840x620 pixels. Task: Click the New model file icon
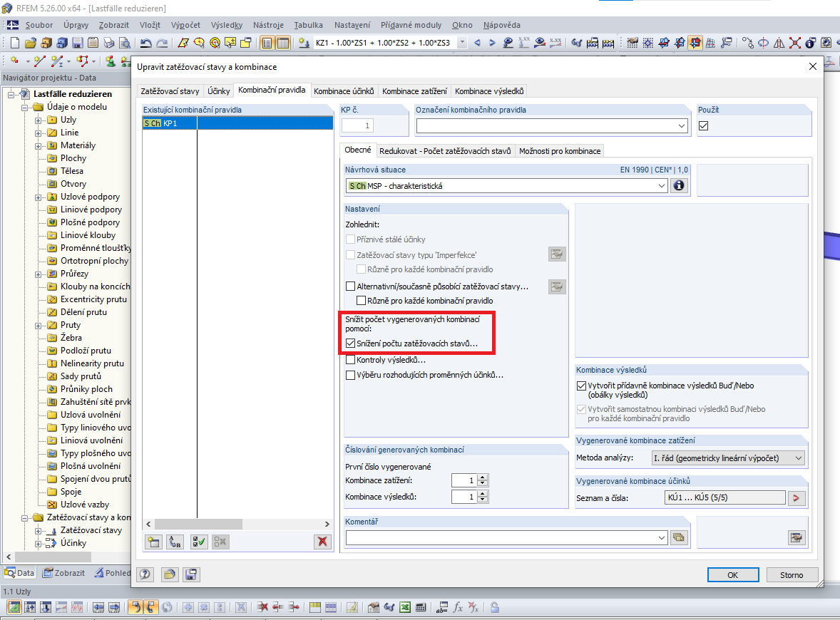pyautogui.click(x=15, y=43)
